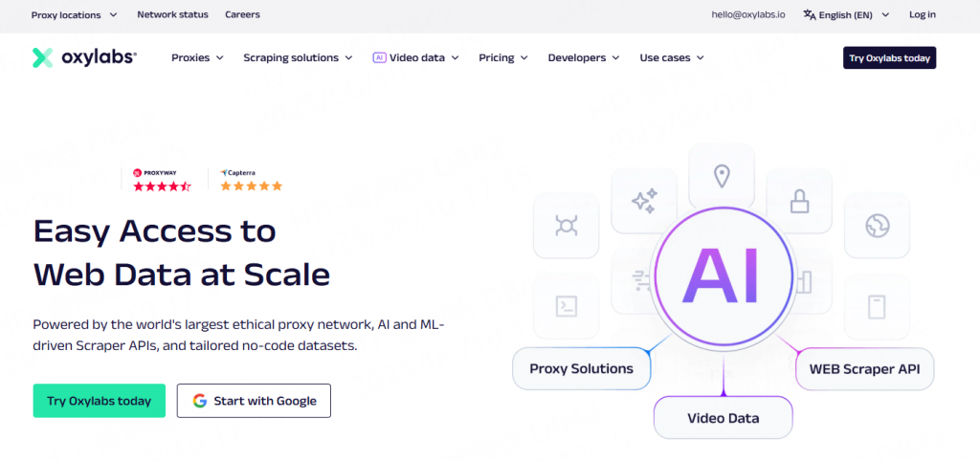The height and width of the screenshot is (462, 980).
Task: Click the location pin tile icon
Action: [722, 177]
